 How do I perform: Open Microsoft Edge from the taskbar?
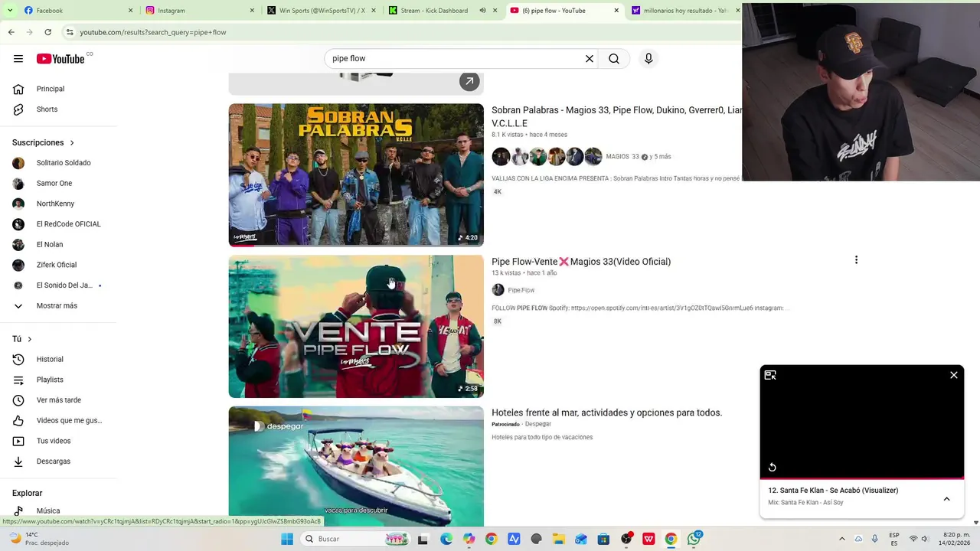click(446, 539)
